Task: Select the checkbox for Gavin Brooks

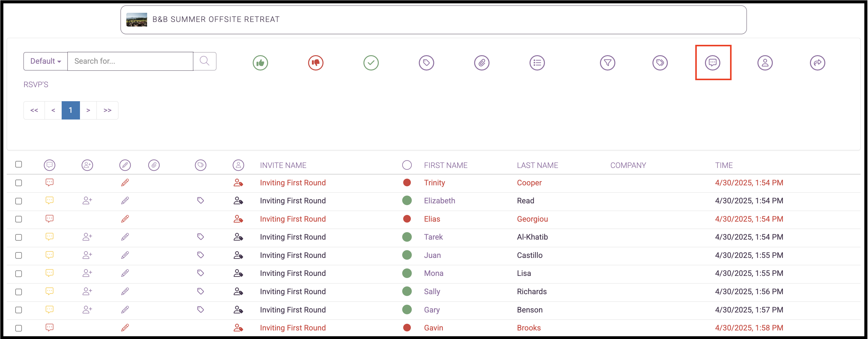Action: (x=19, y=328)
